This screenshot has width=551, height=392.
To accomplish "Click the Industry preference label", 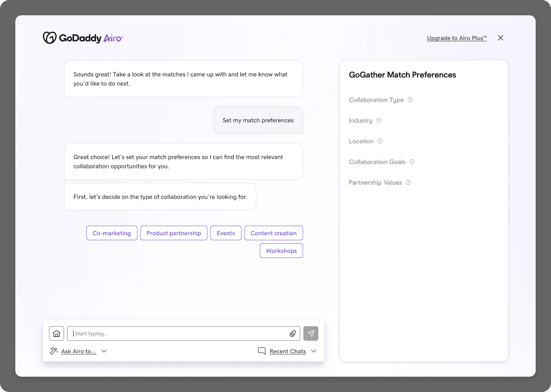I will pyautogui.click(x=360, y=121).
